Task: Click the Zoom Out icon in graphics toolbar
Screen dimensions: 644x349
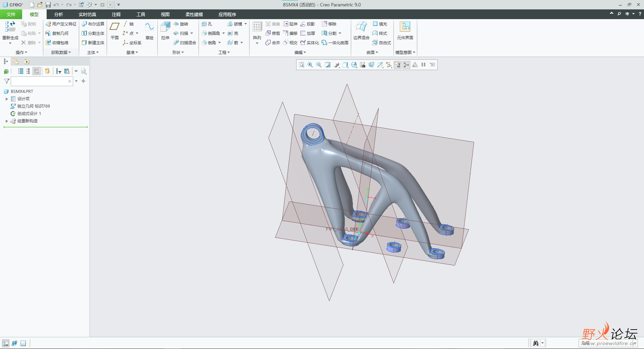Action: tap(319, 65)
